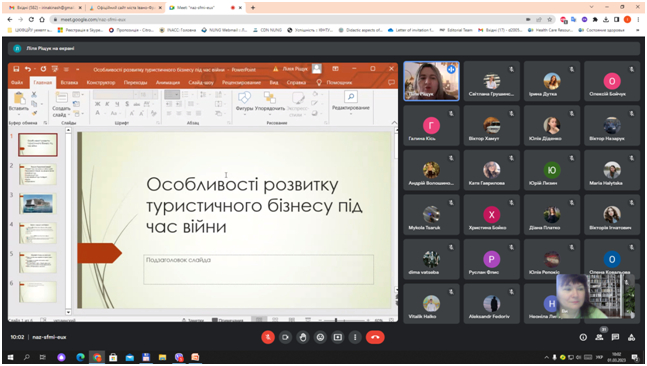Click the Undo arrow in PowerPoint
This screenshot has width=647, height=366.
pos(27,69)
